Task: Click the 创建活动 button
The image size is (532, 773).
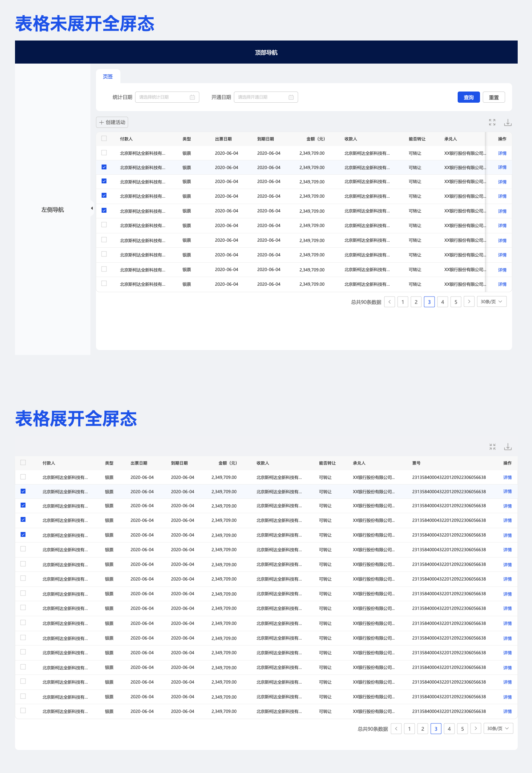Action: pyautogui.click(x=112, y=122)
